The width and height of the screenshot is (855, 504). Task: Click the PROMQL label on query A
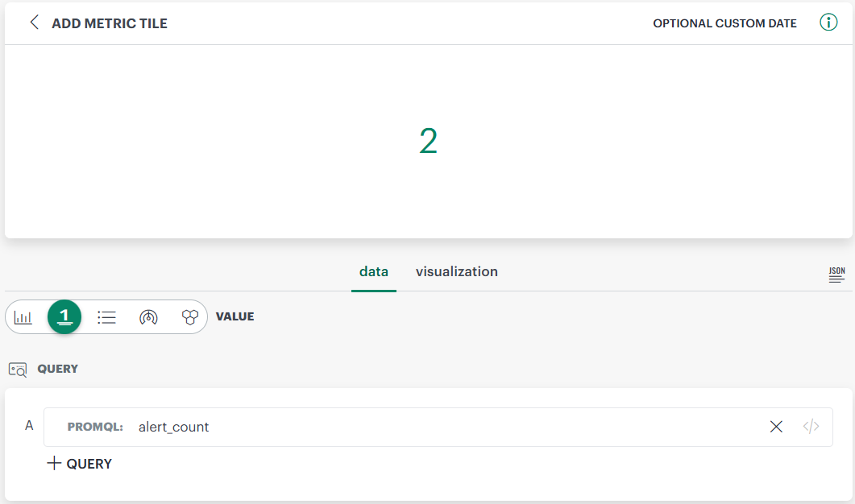(x=95, y=427)
